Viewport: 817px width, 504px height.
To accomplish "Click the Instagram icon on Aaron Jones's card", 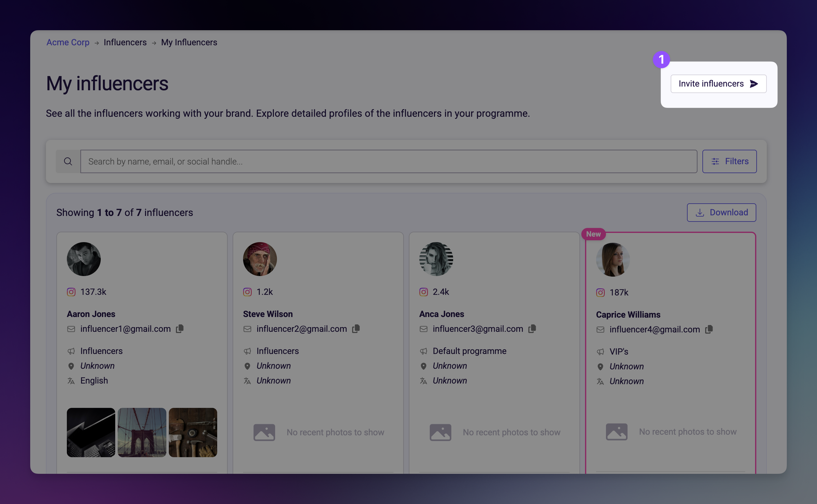I will coord(71,292).
